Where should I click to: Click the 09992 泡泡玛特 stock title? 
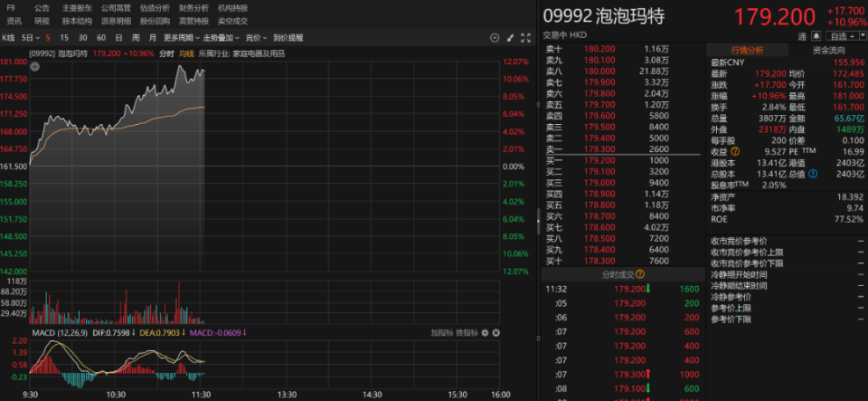coord(603,16)
